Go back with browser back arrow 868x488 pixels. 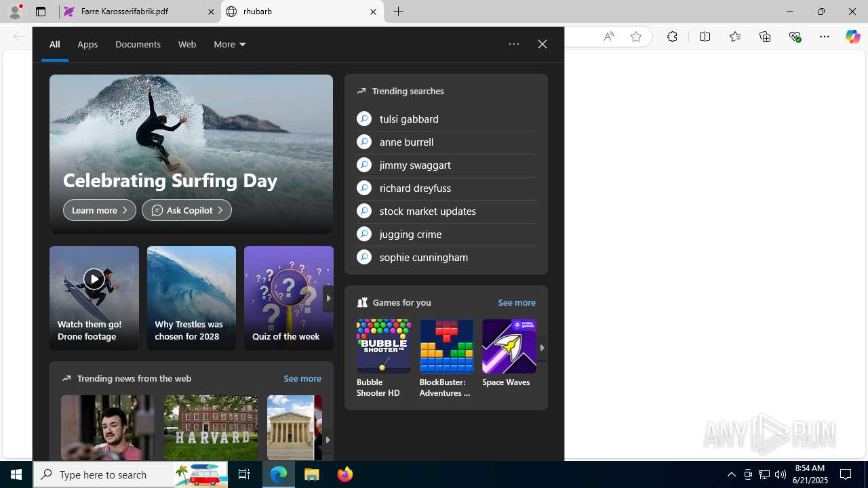tap(18, 37)
